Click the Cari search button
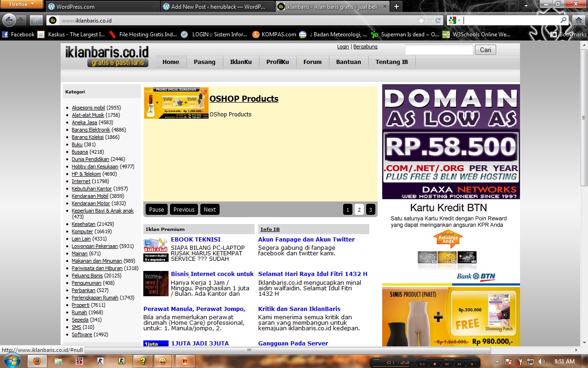 (485, 49)
